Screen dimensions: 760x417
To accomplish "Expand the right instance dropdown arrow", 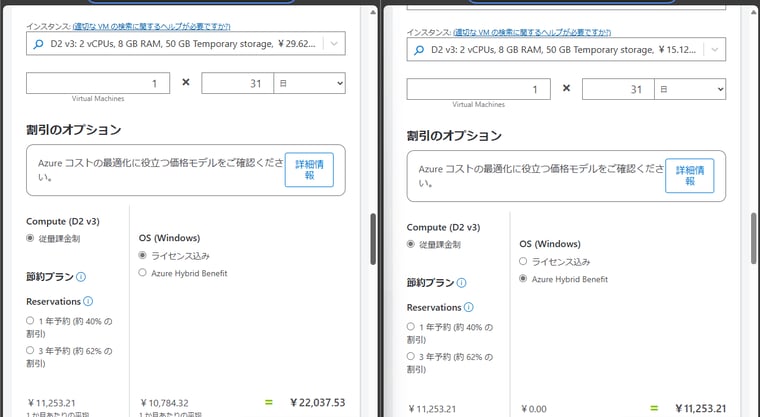I will pos(714,49).
